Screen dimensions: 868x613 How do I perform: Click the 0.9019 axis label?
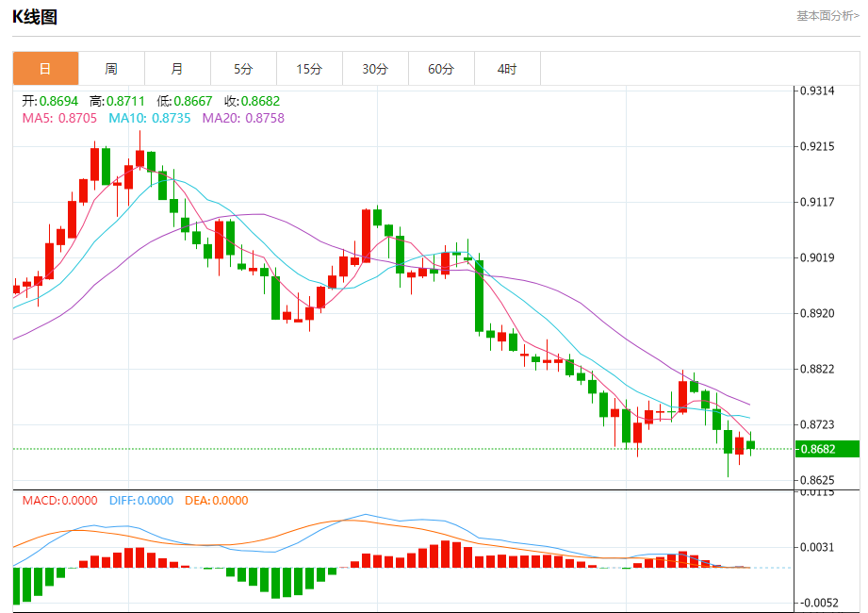point(818,258)
